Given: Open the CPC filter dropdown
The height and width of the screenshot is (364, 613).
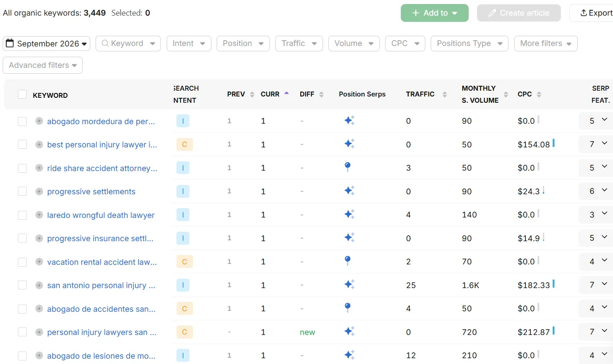Looking at the screenshot, I should click(405, 44).
